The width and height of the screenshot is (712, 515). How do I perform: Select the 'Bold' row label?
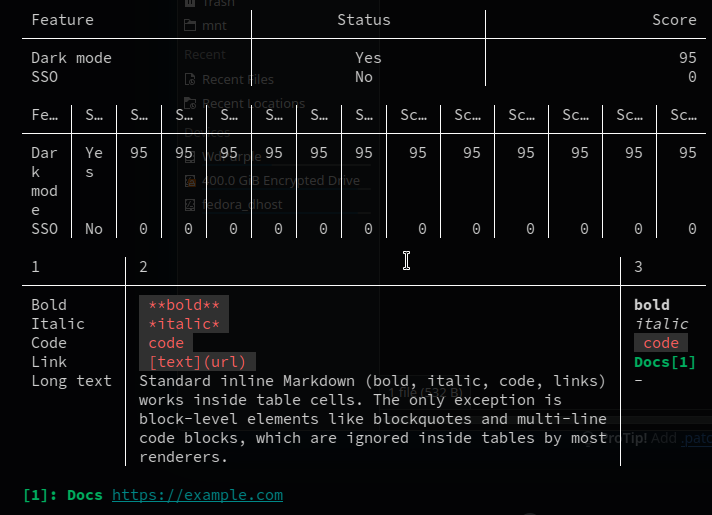tap(49, 305)
